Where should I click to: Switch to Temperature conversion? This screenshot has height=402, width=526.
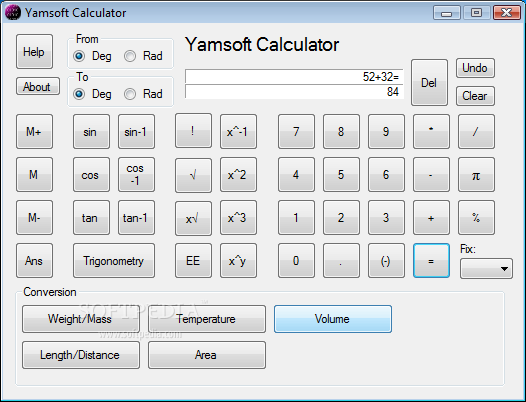click(207, 319)
